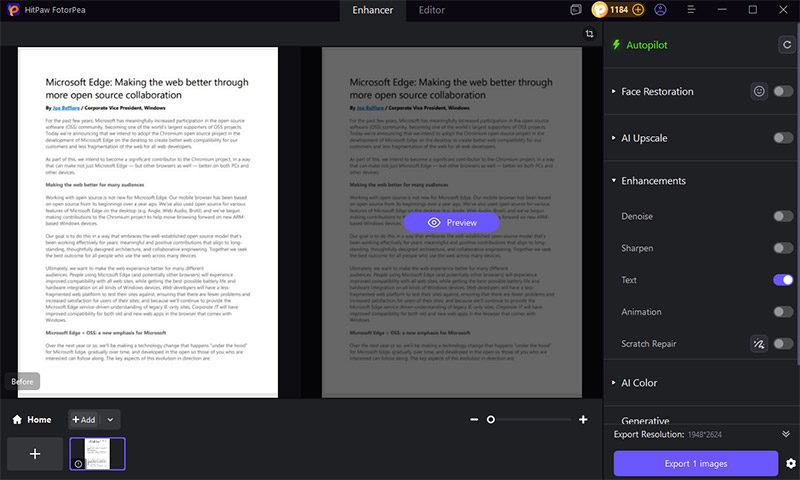800x480 pixels.
Task: Open the feedback message icon in title bar
Action: pyautogui.click(x=576, y=10)
